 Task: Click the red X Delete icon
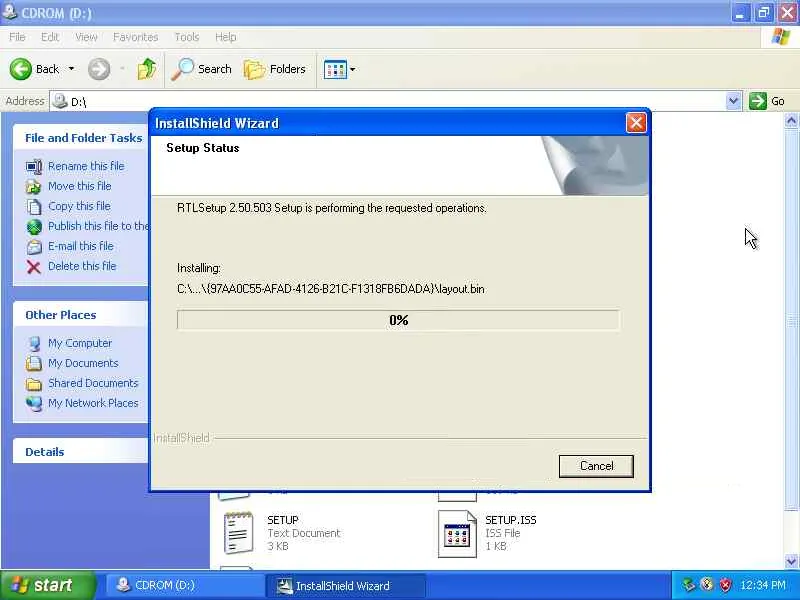(34, 267)
